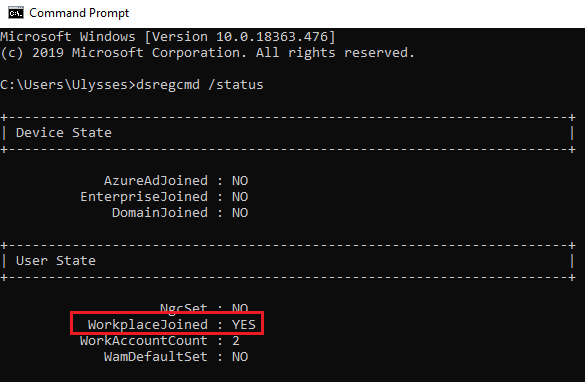Click the typed dsregcmd /status command
Image resolution: width=585 pixels, height=382 pixels.
point(200,85)
